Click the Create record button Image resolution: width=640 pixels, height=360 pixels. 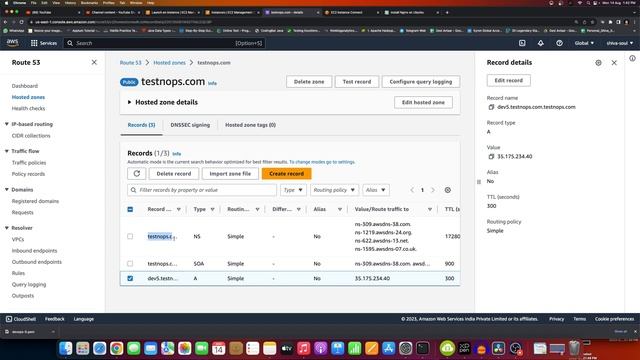pos(287,173)
